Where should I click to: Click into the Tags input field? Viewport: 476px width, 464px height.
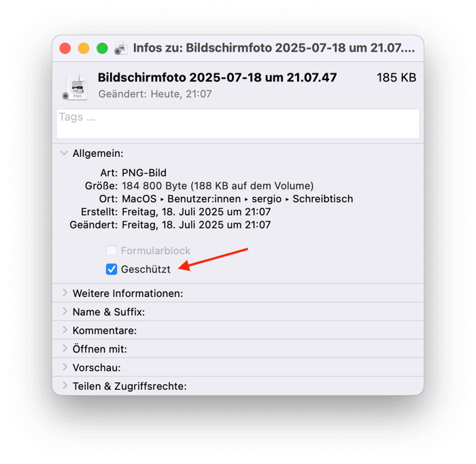coord(238,124)
